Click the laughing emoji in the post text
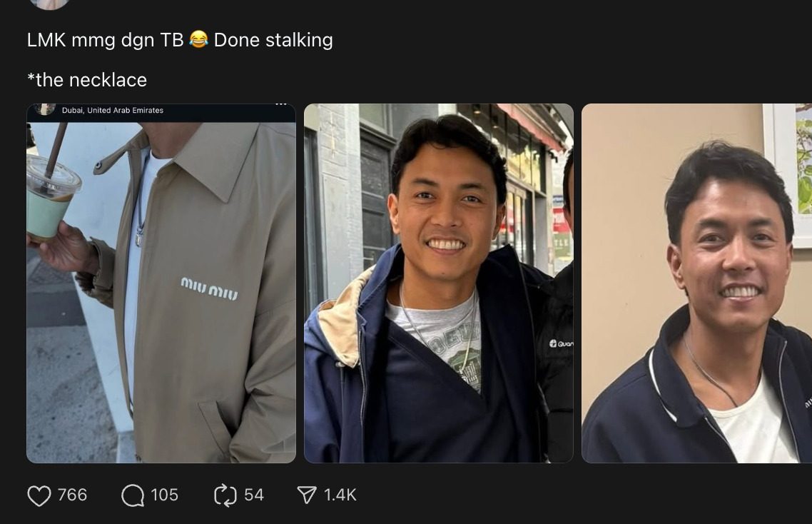 pyautogui.click(x=199, y=40)
